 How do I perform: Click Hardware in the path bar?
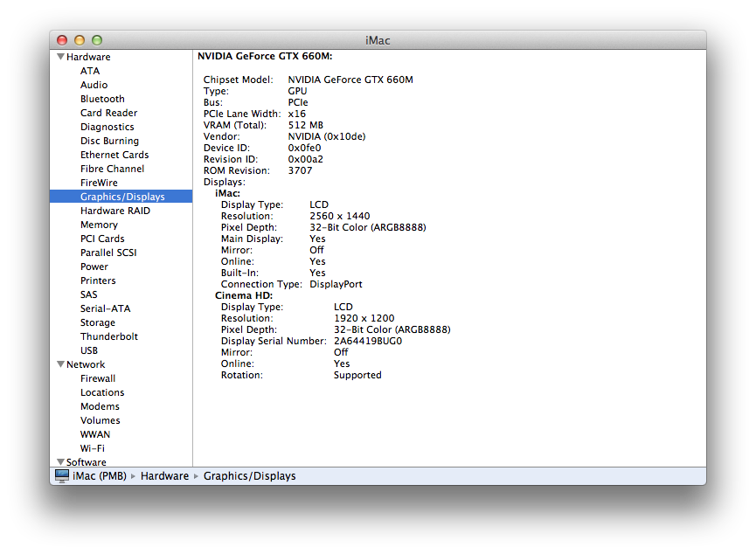(x=164, y=476)
